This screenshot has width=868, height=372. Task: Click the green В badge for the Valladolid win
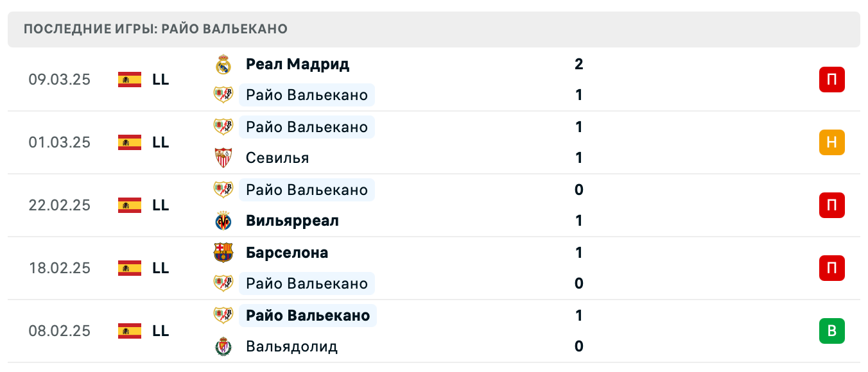tap(832, 331)
